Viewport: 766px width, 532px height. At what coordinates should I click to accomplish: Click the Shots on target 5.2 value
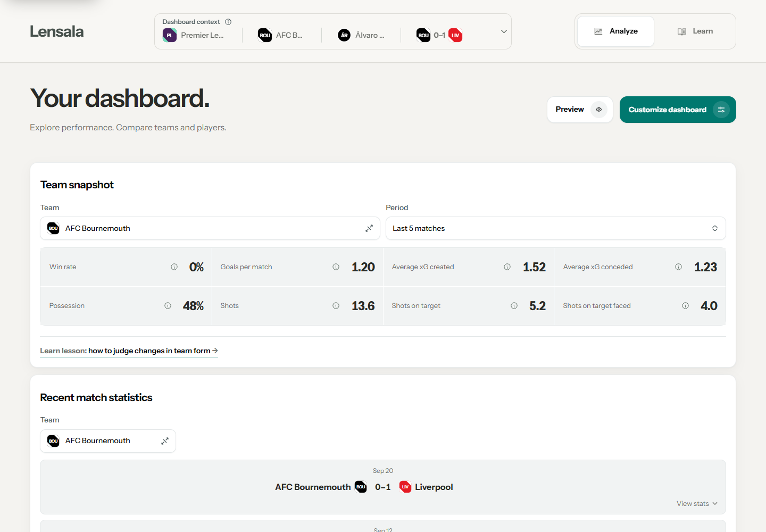537,306
